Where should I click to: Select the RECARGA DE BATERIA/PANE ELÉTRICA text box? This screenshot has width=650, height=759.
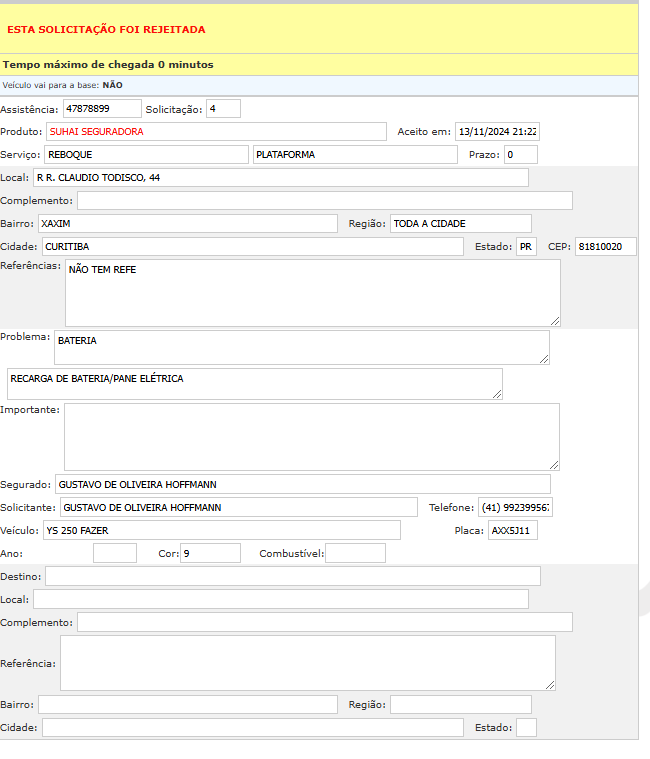point(254,383)
